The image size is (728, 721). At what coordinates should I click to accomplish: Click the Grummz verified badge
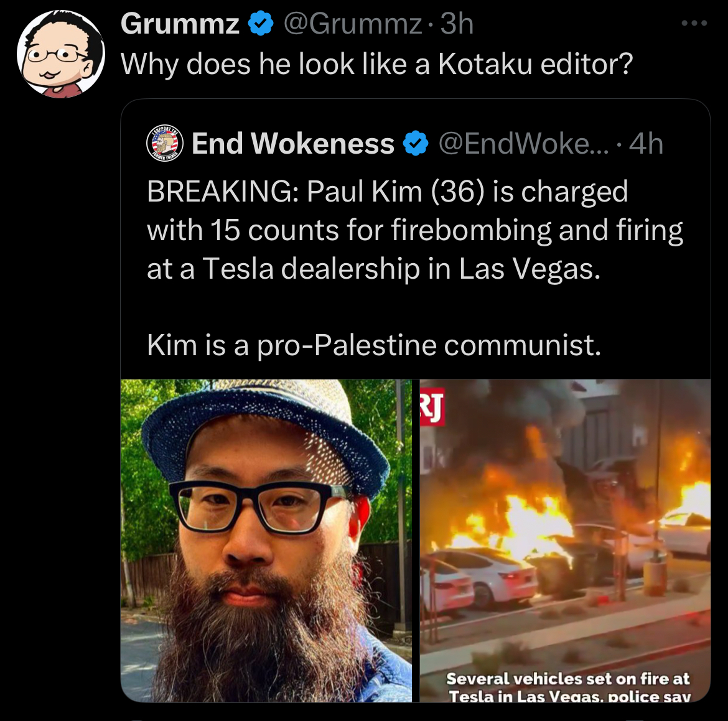tap(261, 24)
